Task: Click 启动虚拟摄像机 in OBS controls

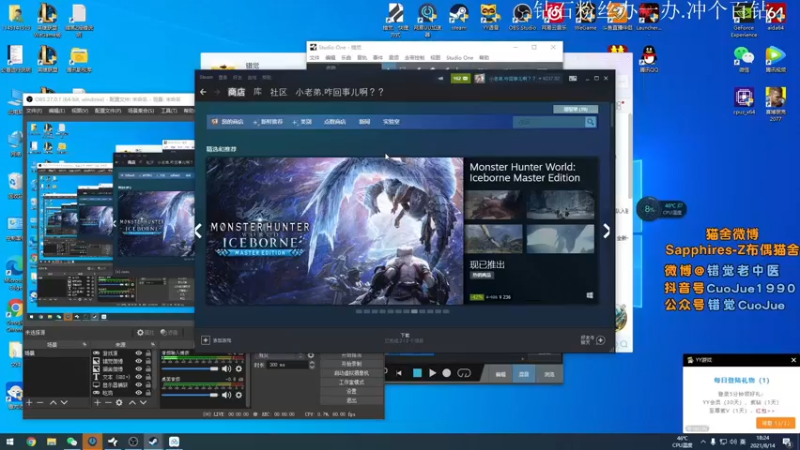Action: 352,373
